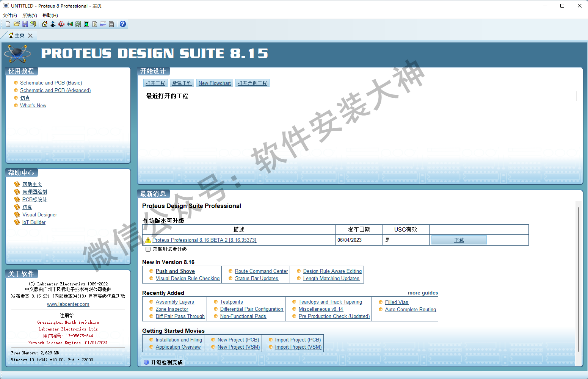Click the New Project toolbar icon
Viewport: 588px width, 379px height.
tap(8, 24)
